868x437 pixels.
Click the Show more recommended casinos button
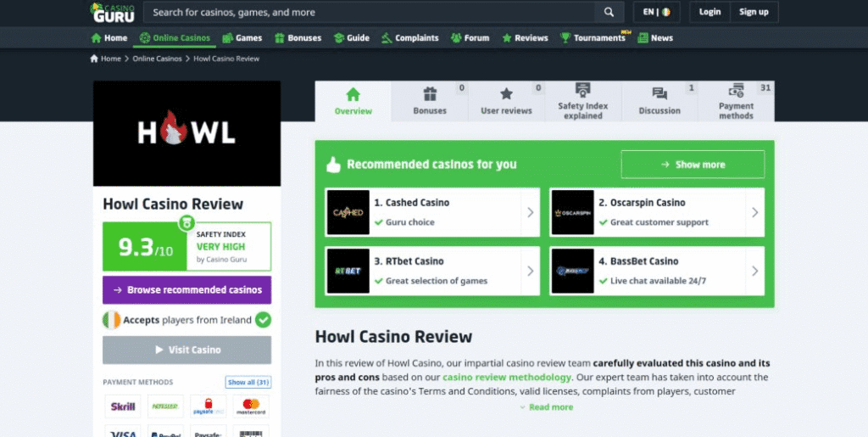693,165
